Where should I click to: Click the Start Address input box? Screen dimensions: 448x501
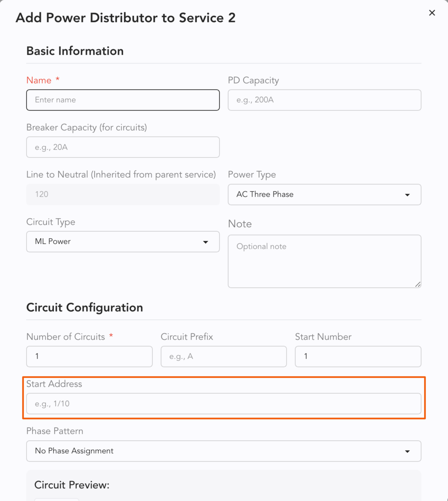click(x=224, y=404)
